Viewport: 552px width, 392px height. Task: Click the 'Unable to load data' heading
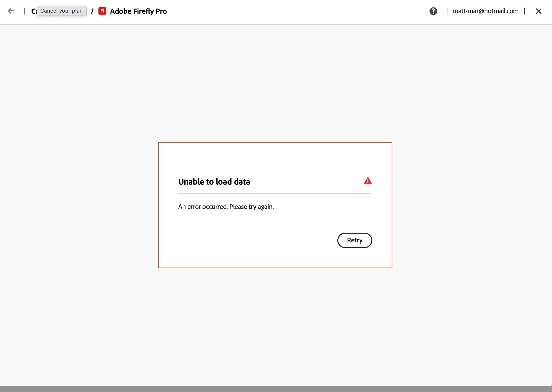point(214,182)
